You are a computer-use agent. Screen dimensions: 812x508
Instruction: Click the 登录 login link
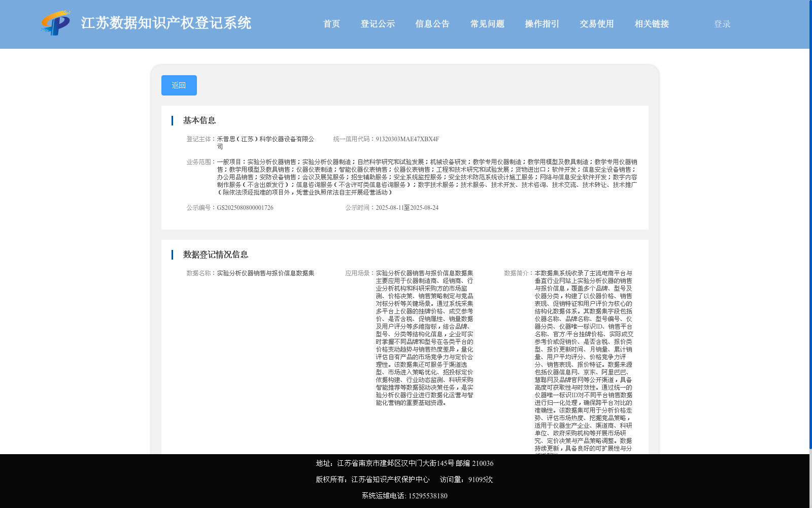tap(722, 24)
